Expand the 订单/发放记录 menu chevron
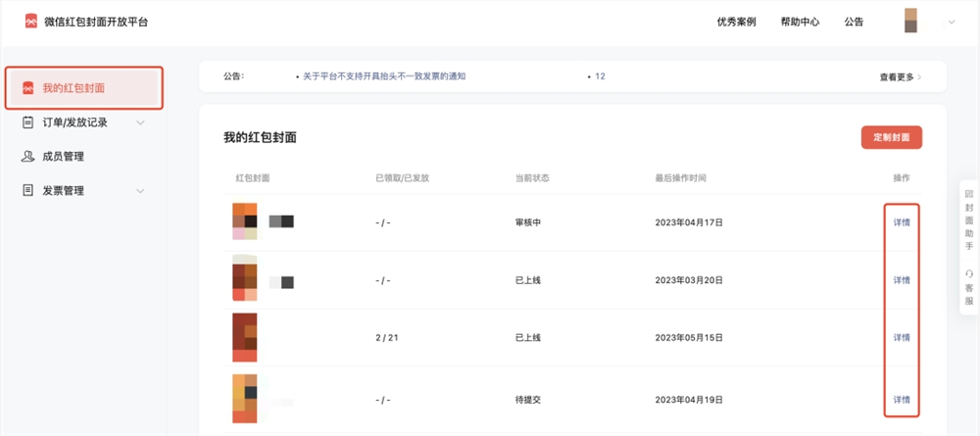Image resolution: width=980 pixels, height=436 pixels. coord(140,122)
